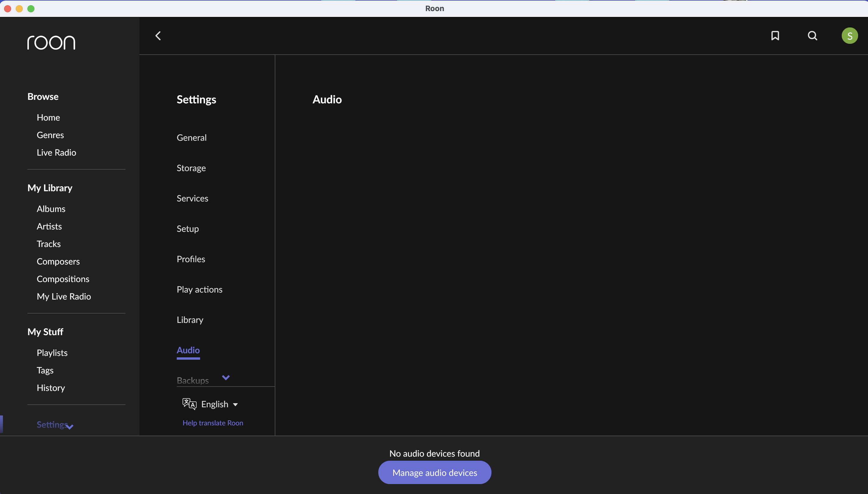Select Settings in the sidebar
Screen dimensions: 868x494
tap(52, 425)
